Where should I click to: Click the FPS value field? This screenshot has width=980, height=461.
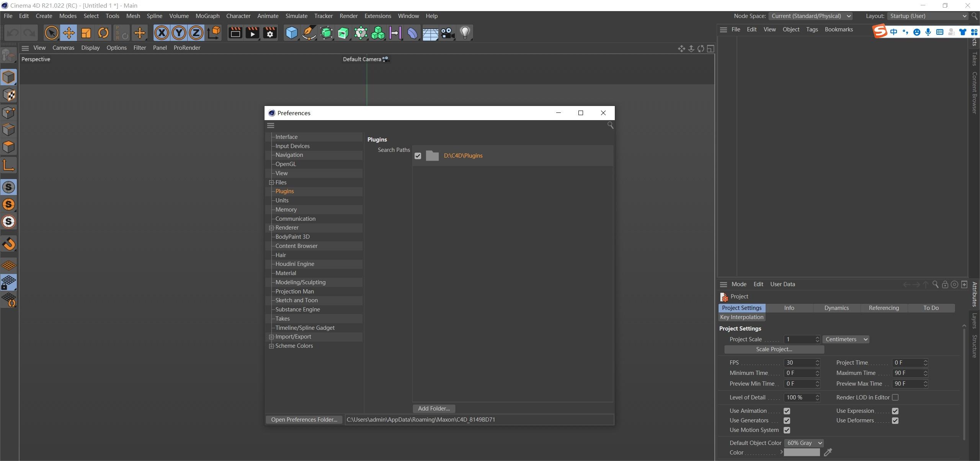click(799, 363)
